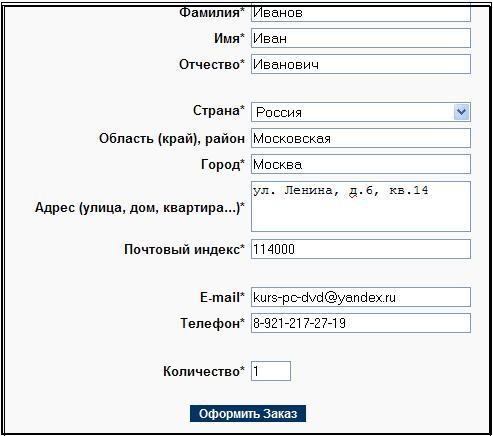Click the E-mail field with kurs-pc-dvd@yandex.ru
493x436 pixels.
tap(361, 297)
